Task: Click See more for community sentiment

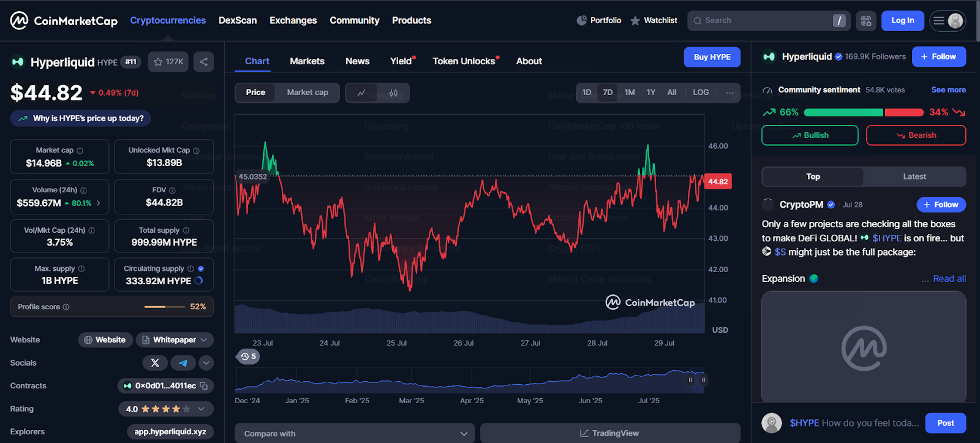Action: click(948, 90)
